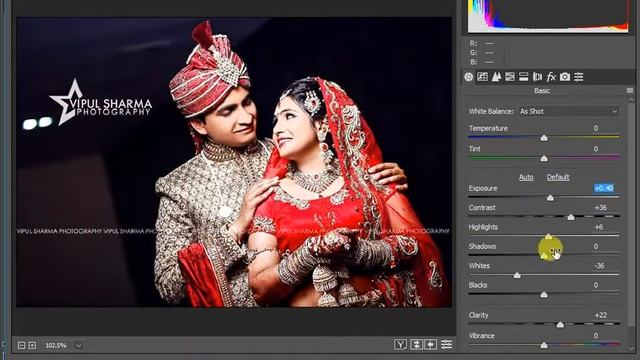The width and height of the screenshot is (640, 360).
Task: Click the Vibrance value field
Action: tap(596, 336)
